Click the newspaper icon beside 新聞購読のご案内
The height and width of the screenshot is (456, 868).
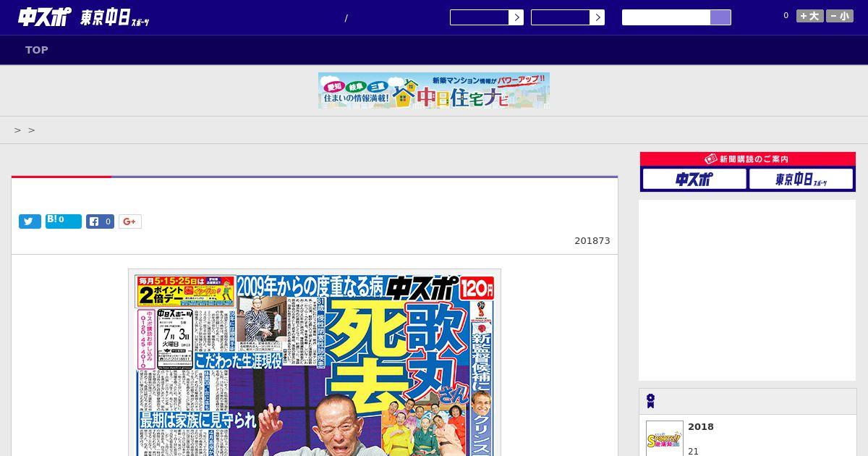(x=711, y=159)
